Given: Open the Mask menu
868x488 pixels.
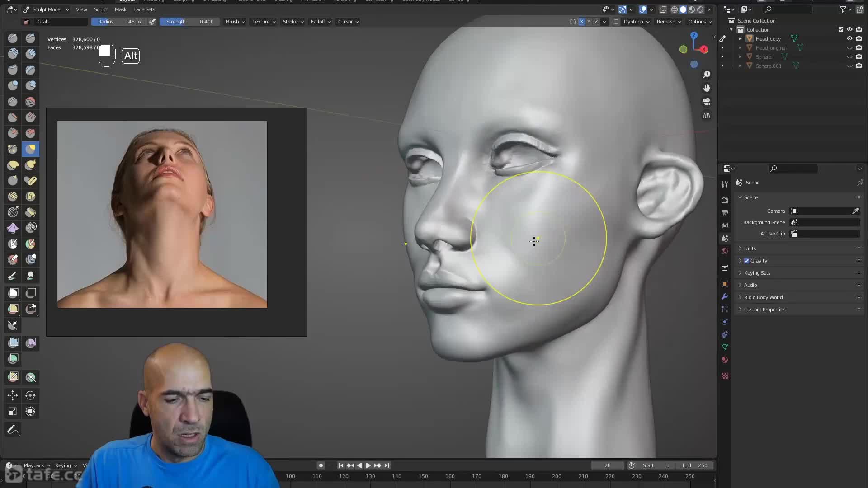Looking at the screenshot, I should (121, 9).
